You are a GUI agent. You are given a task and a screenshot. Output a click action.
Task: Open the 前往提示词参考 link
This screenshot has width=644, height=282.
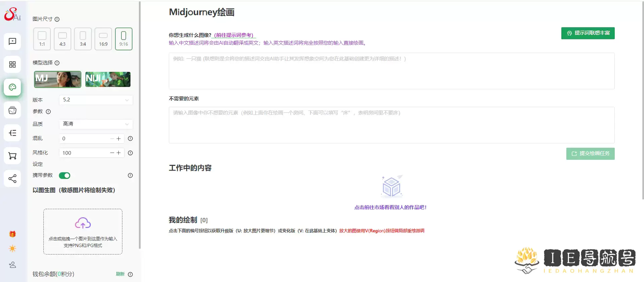[234, 35]
